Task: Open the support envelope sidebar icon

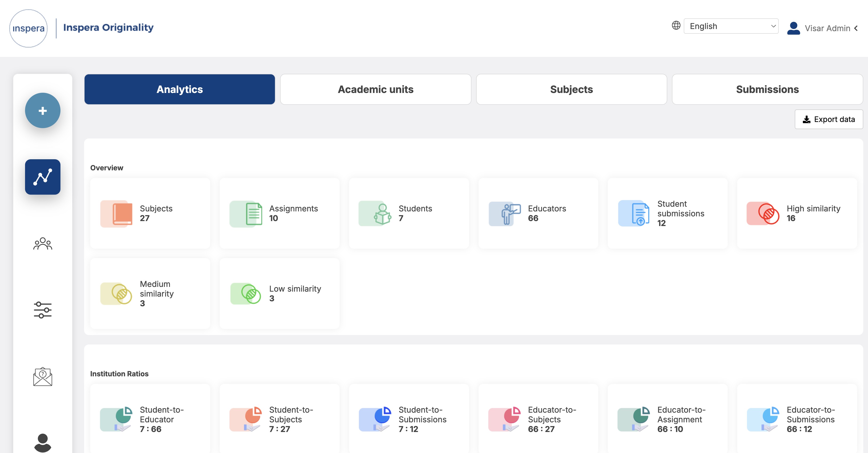Action: 43,376
